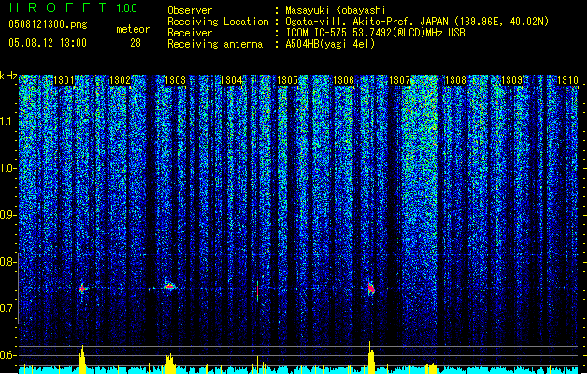Click the 'Receiving antenna' field label
This screenshot has height=374, width=588.
(215, 44)
